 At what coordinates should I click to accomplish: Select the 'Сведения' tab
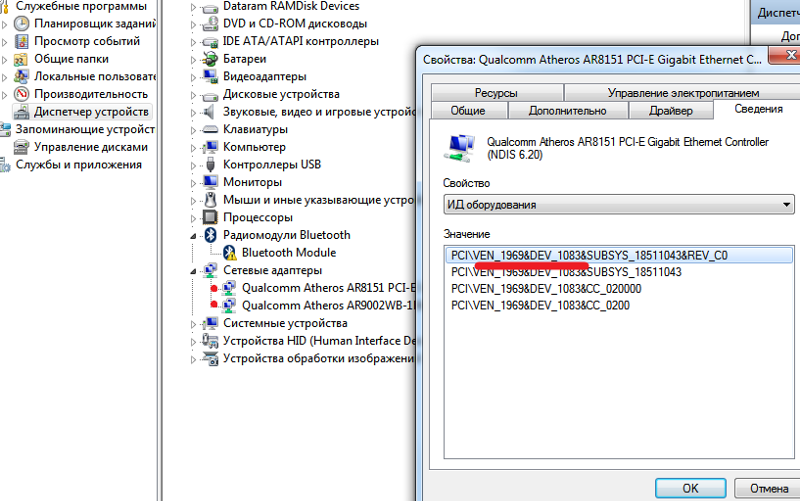pos(758,109)
